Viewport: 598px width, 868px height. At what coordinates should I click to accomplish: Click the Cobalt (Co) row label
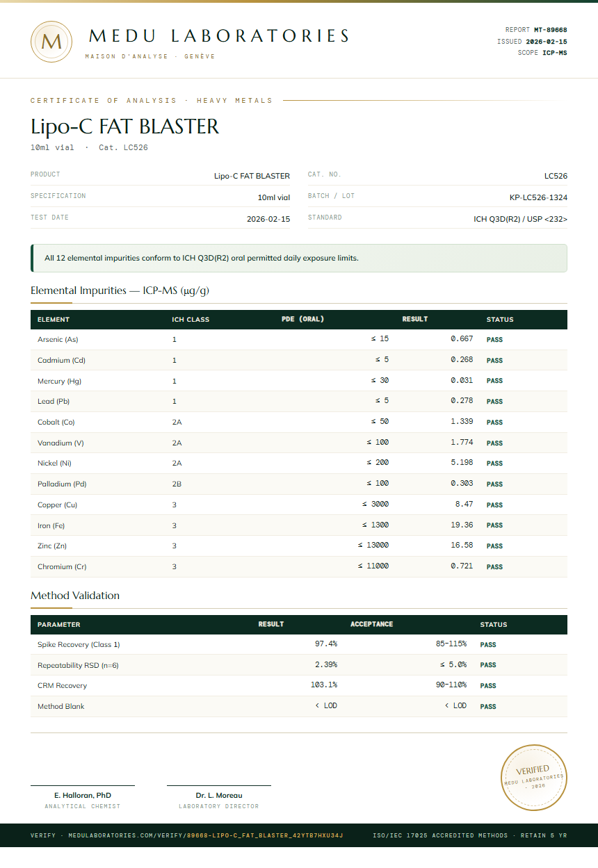tap(56, 422)
